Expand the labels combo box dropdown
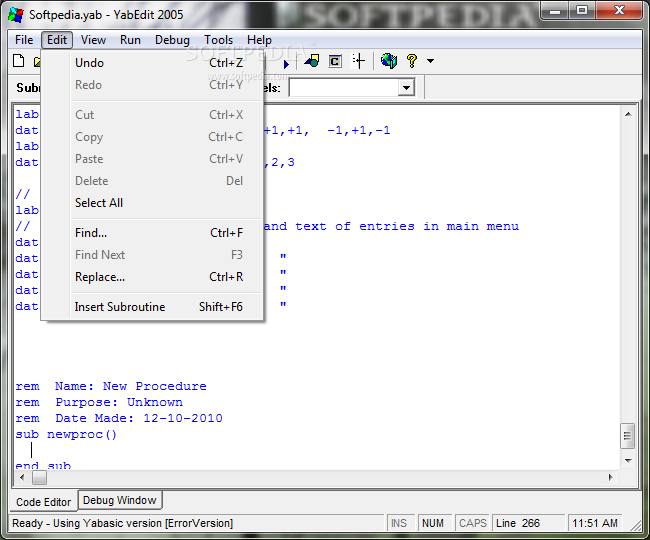 [406, 87]
